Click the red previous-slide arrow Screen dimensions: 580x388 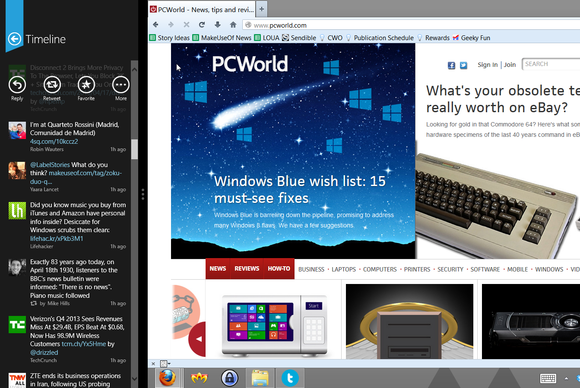[198, 339]
